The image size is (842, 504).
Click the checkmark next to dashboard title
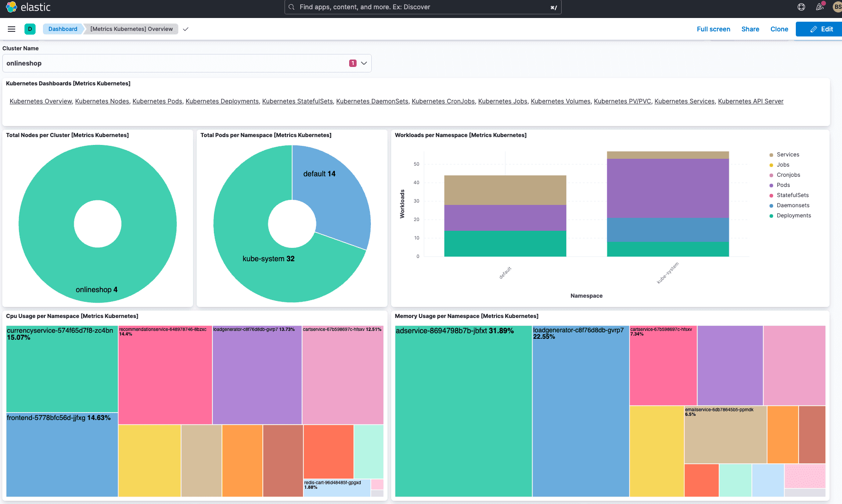tap(186, 29)
